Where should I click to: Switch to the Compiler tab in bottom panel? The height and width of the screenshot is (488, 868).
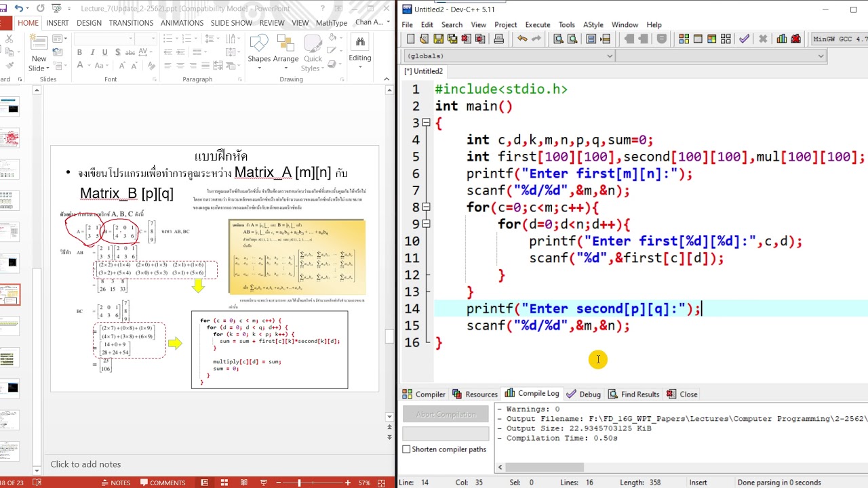[x=425, y=394]
